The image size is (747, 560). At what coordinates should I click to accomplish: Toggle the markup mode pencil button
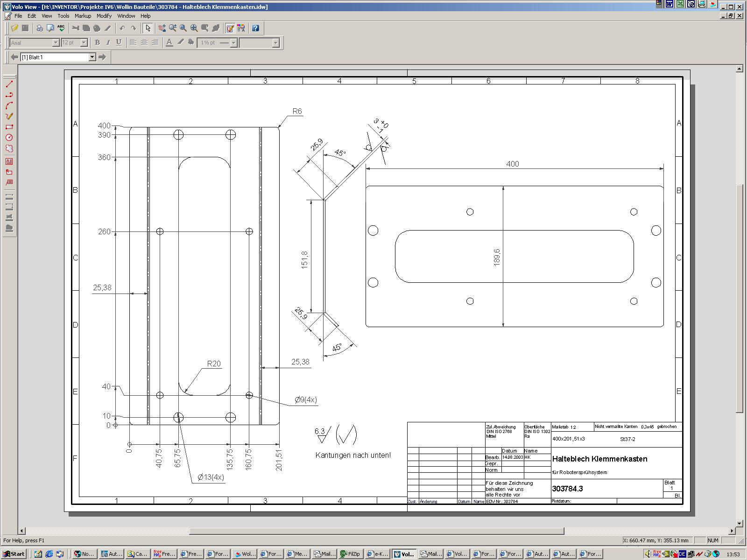[x=230, y=28]
